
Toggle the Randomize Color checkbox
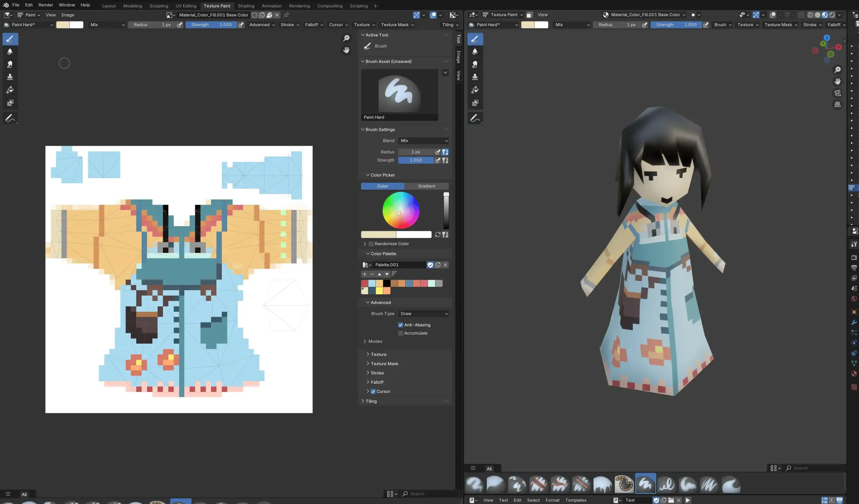[x=371, y=244]
